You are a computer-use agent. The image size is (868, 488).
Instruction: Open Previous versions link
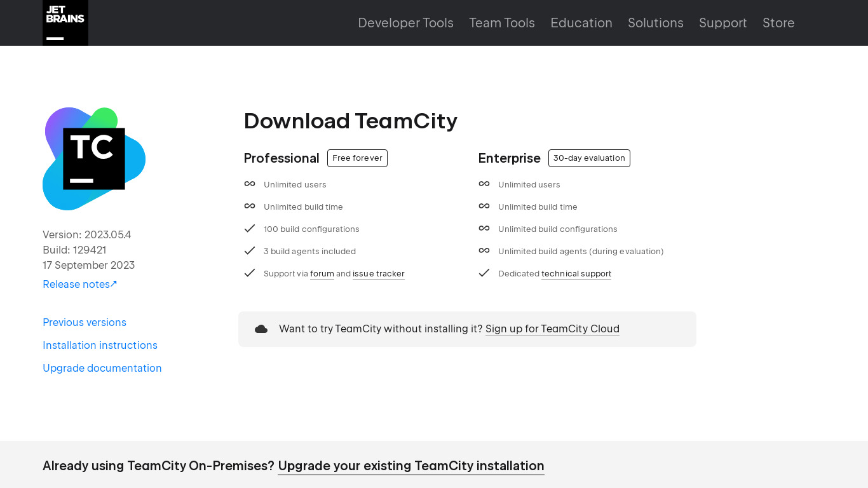point(85,322)
